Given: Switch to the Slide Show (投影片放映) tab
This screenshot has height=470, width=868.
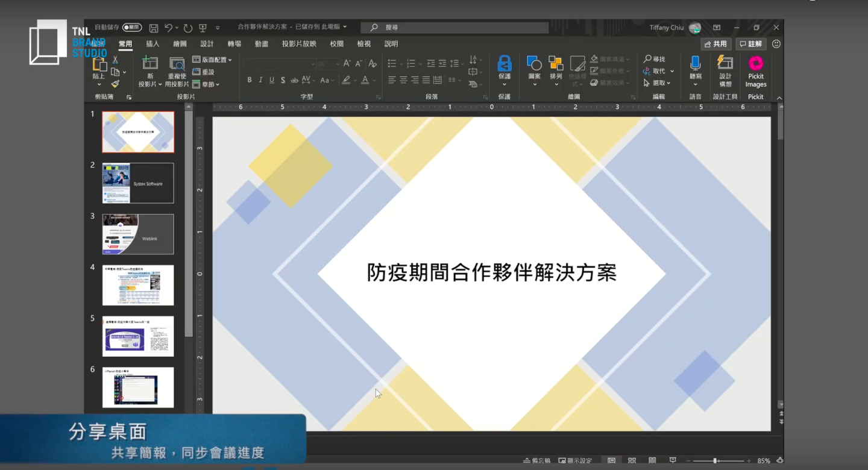Looking at the screenshot, I should point(299,44).
